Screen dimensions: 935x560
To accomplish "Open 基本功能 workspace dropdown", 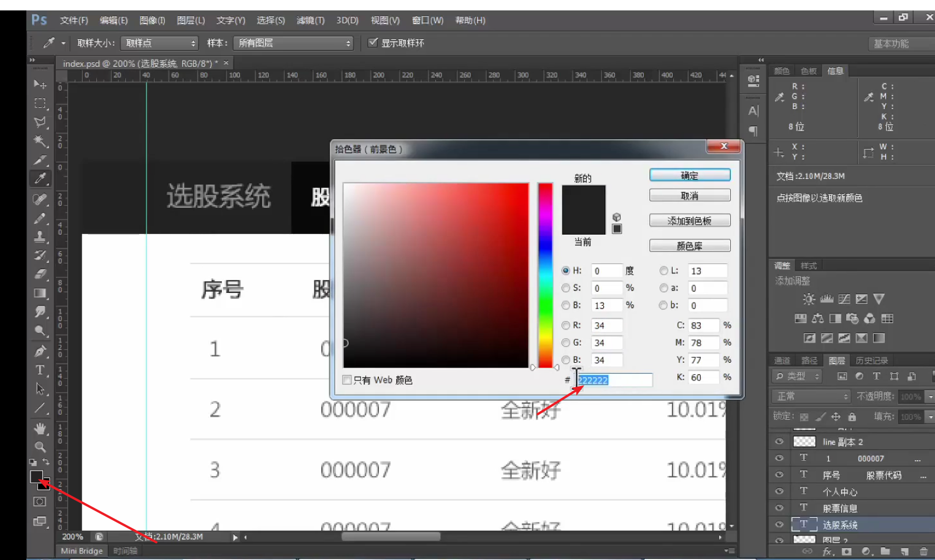I will (x=901, y=44).
